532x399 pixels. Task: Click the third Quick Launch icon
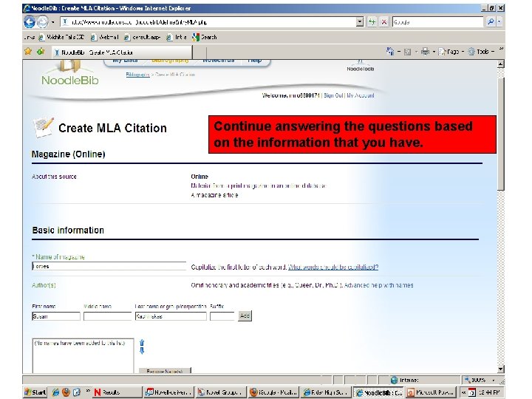click(77, 392)
